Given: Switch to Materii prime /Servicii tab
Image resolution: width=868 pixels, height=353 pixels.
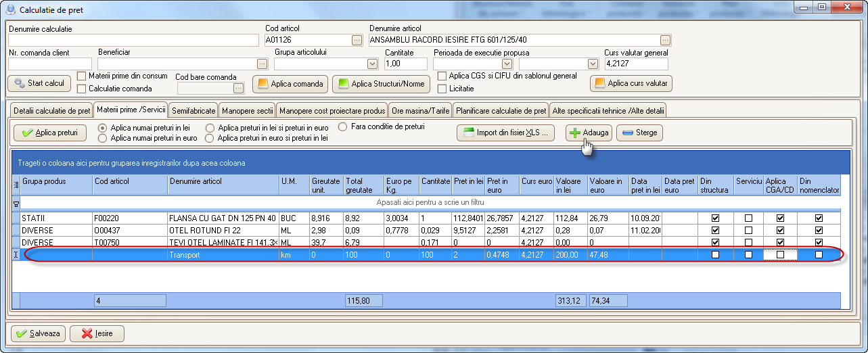Looking at the screenshot, I should coord(131,109).
